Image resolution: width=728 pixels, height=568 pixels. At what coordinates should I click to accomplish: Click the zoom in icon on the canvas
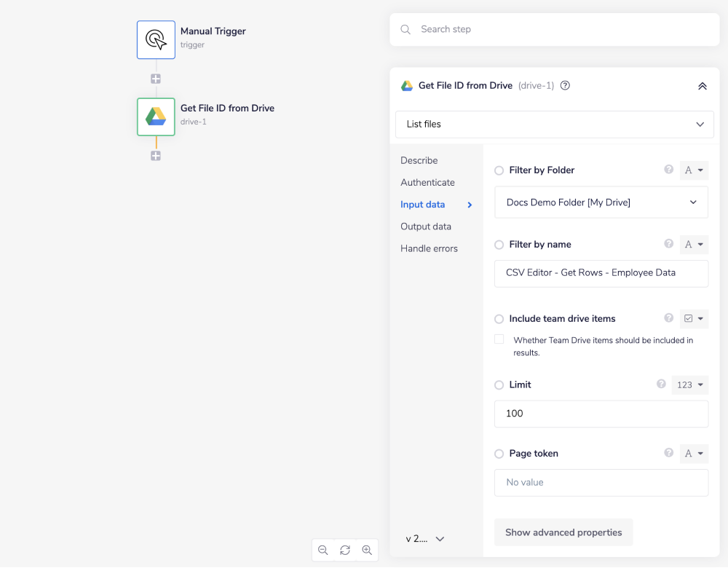pos(368,550)
